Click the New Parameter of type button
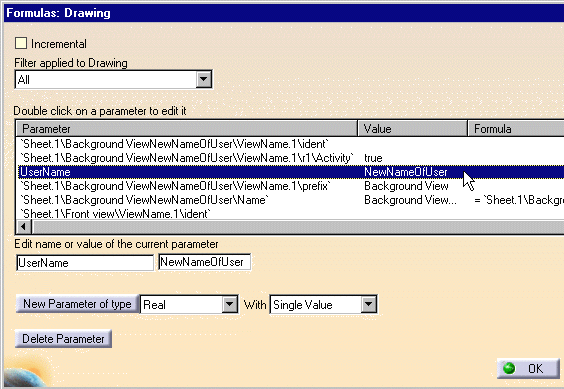The height and width of the screenshot is (389, 564). click(77, 304)
